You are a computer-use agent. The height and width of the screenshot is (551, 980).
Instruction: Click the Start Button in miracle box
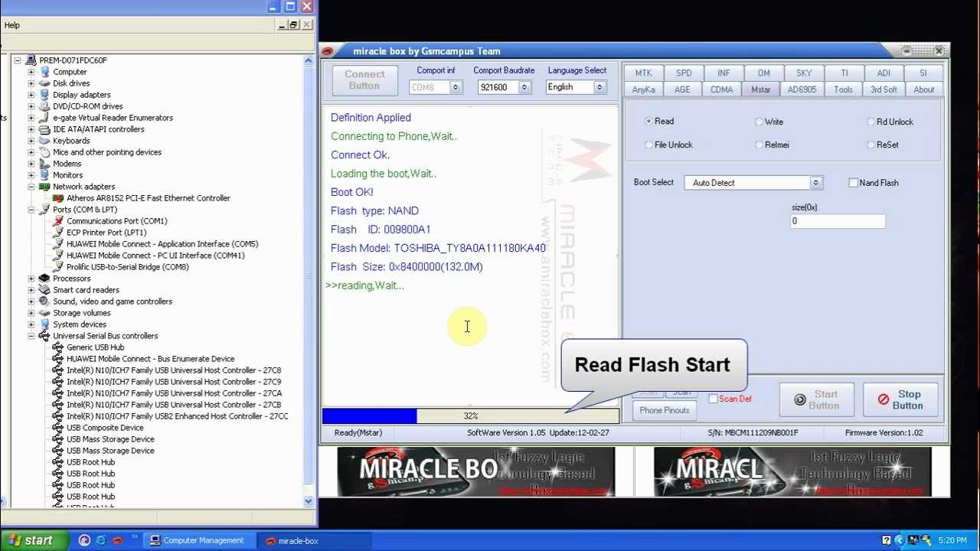816,399
